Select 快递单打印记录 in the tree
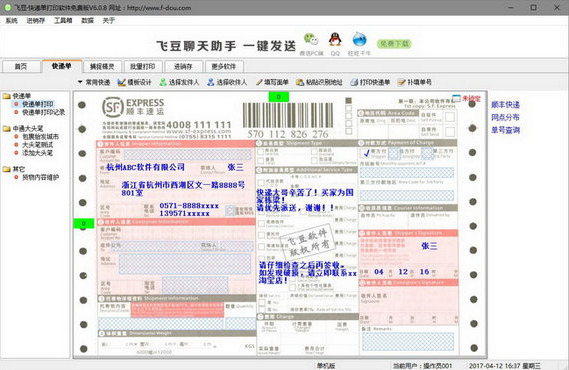 (44, 112)
